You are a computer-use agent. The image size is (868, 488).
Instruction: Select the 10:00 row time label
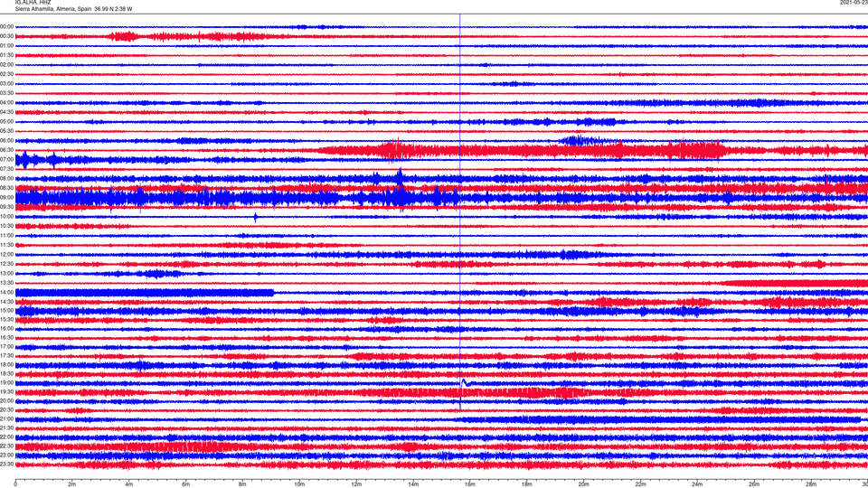click(6, 216)
